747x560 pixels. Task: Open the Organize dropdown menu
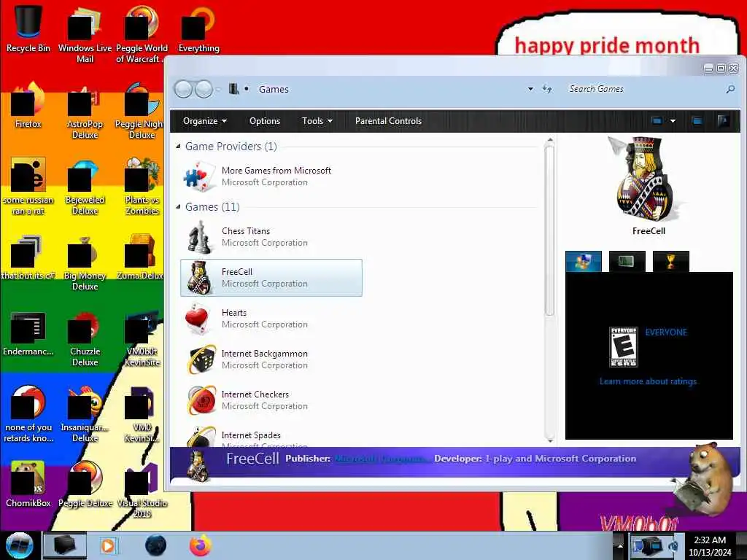click(x=205, y=121)
